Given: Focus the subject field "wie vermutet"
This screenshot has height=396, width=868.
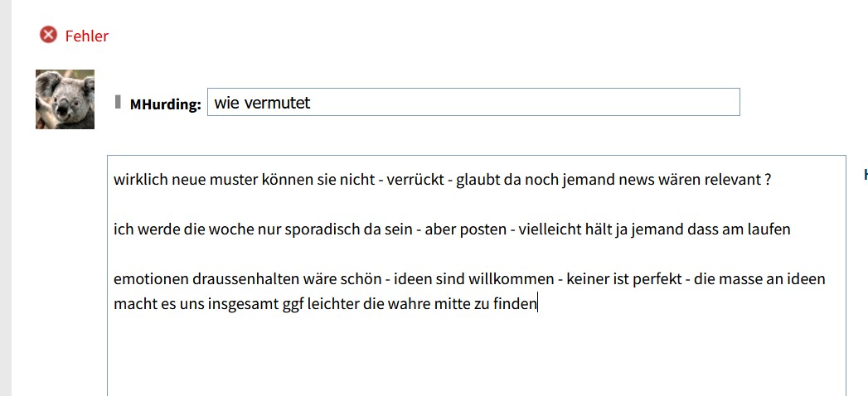Looking at the screenshot, I should [x=473, y=103].
